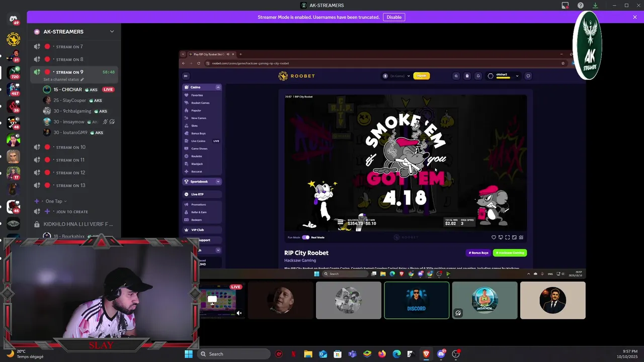Select the DISCORD avatar participant tile
Screen dimensions: 644x362
click(417, 300)
